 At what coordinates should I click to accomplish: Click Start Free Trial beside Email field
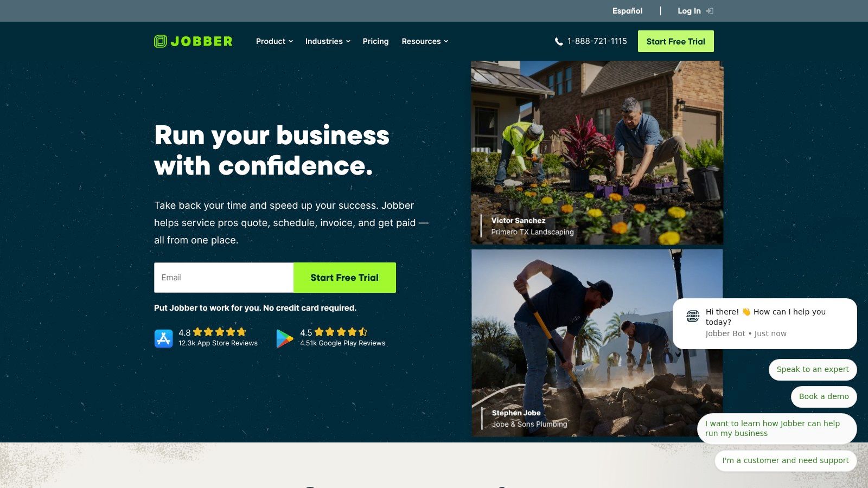[344, 278]
